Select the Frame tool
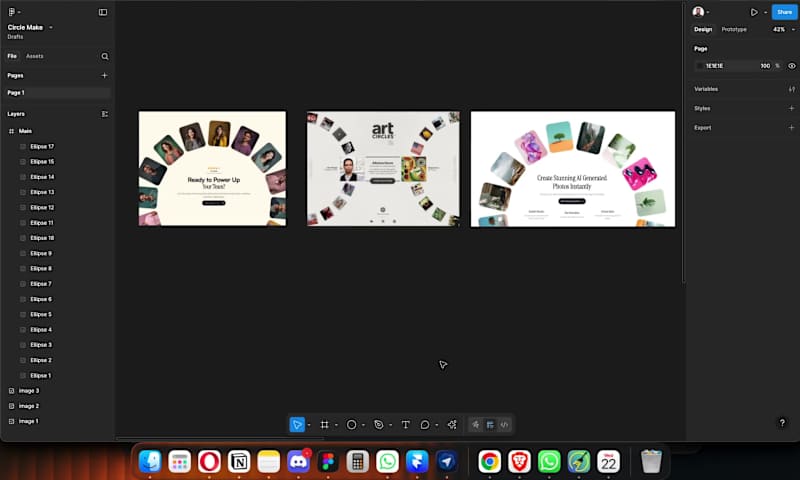Image resolution: width=800 pixels, height=480 pixels. [324, 424]
